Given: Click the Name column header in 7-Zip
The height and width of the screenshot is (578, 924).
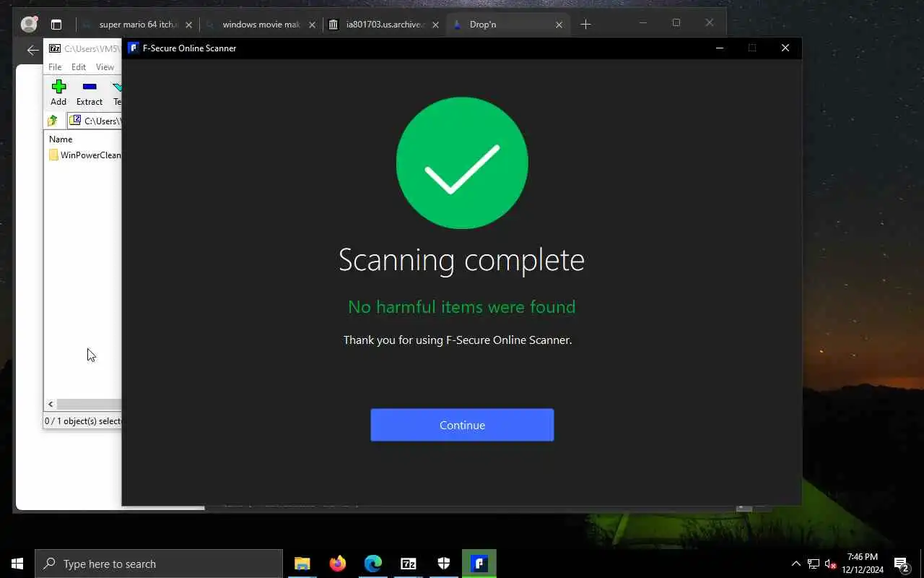Looking at the screenshot, I should coord(61,139).
